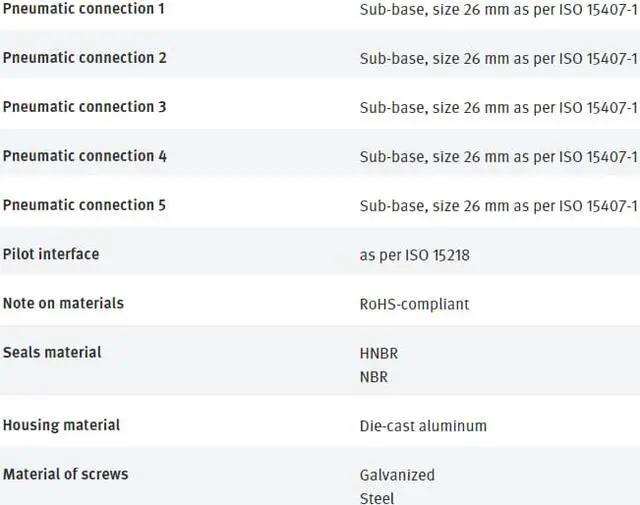
Task: Click the 'Material of screws' label
Action: [x=65, y=474]
